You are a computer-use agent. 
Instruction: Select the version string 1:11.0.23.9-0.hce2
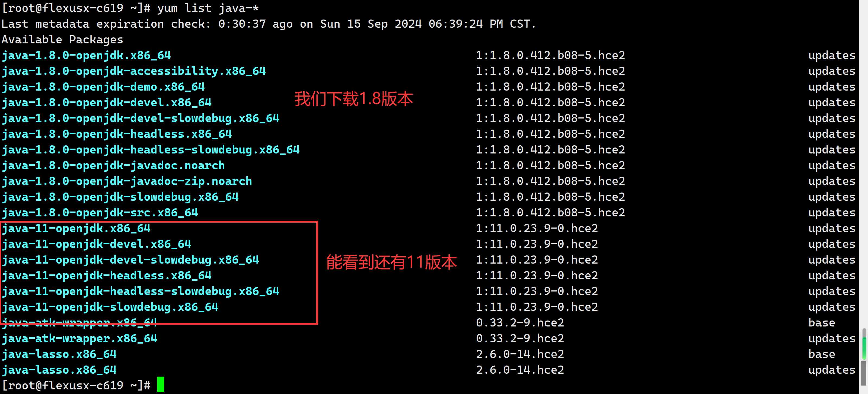pos(537,228)
